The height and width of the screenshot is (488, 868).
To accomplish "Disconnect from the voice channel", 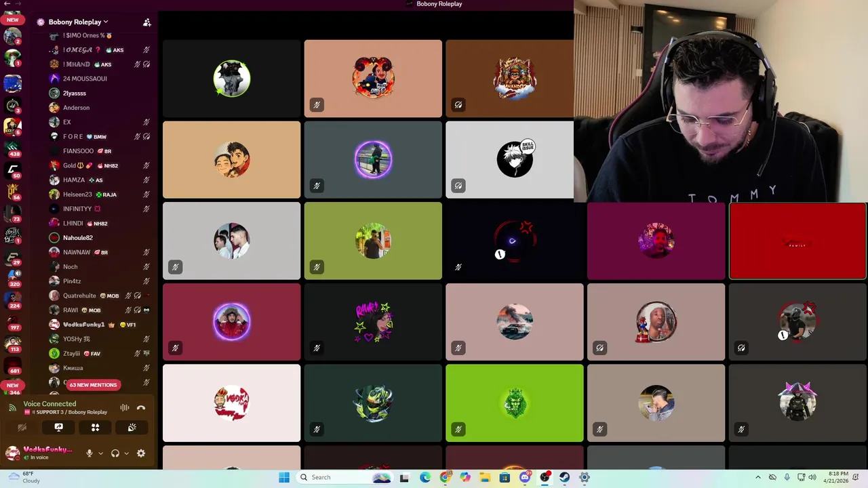I will [x=141, y=407].
